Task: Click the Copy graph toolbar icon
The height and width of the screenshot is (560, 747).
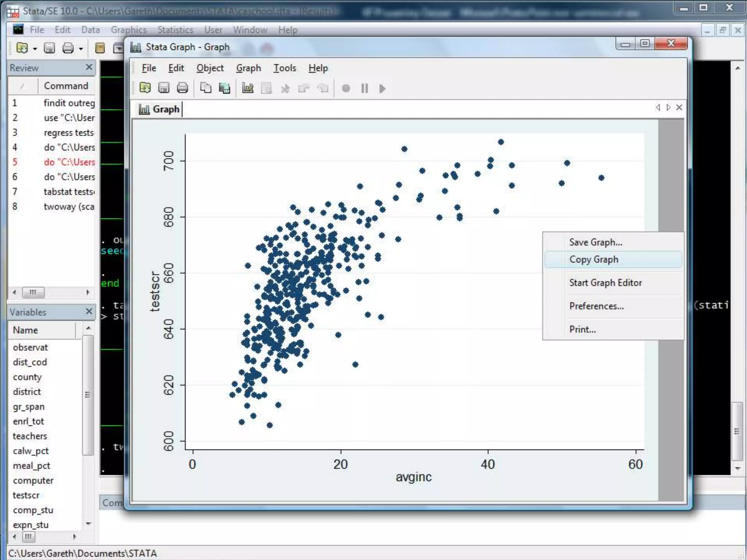Action: click(x=206, y=88)
